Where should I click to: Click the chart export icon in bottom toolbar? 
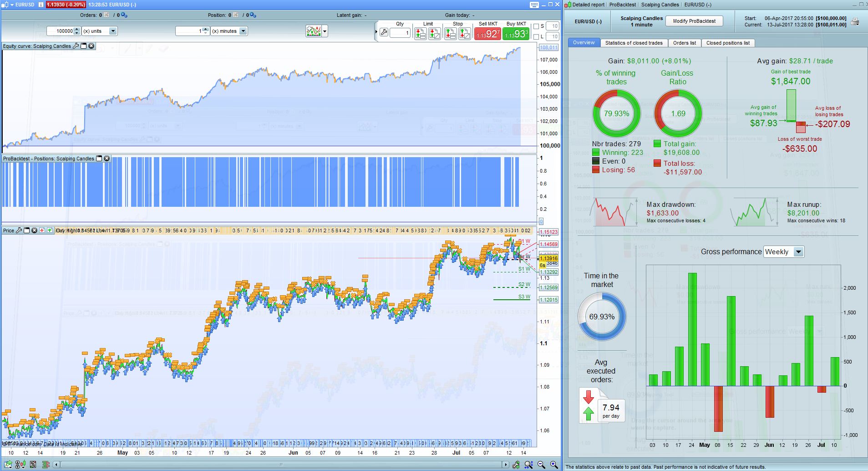click(9, 465)
